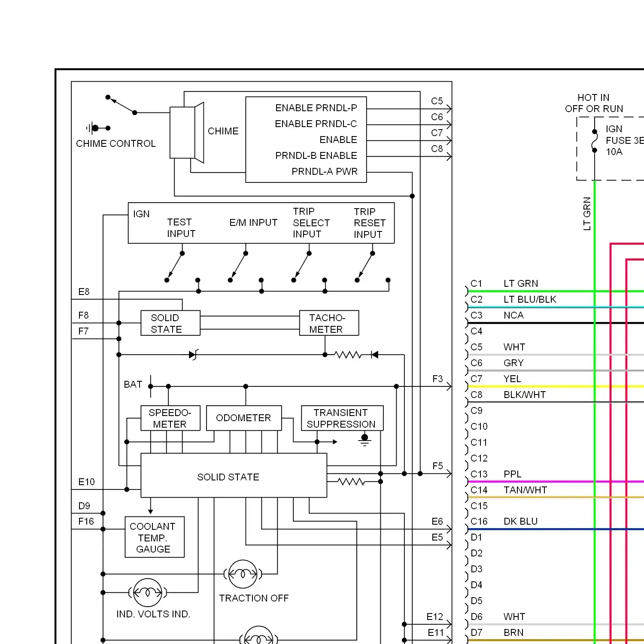This screenshot has height=644, width=644.
Task: Click the IGN fuse symbol
Action: [595, 141]
